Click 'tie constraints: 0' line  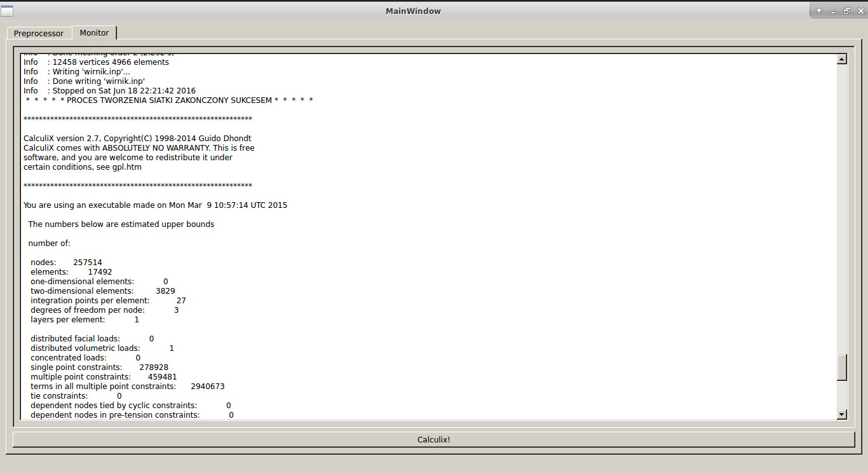[x=76, y=396]
